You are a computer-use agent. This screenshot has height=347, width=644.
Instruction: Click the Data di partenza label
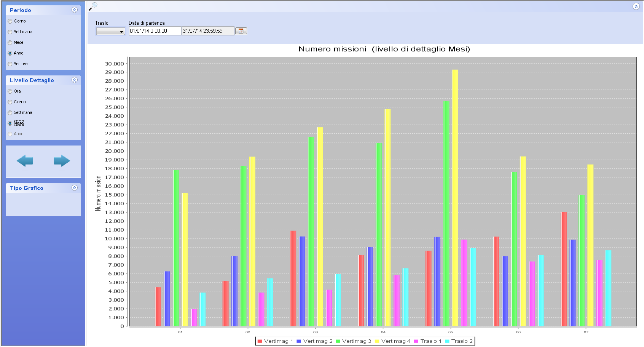coord(147,23)
